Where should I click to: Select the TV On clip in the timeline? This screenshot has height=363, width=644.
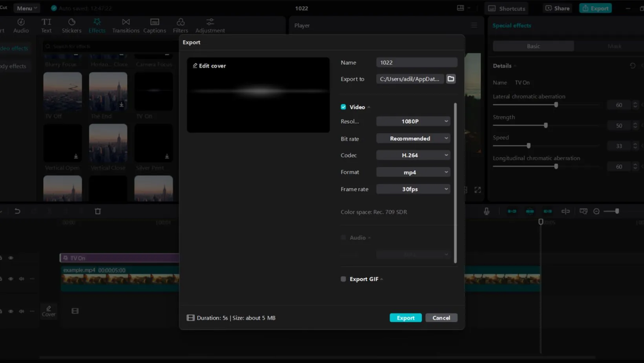pyautogui.click(x=119, y=258)
